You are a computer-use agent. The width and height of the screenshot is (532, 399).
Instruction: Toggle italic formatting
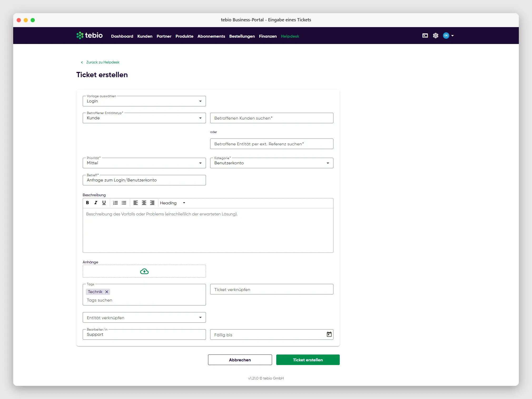click(x=96, y=203)
